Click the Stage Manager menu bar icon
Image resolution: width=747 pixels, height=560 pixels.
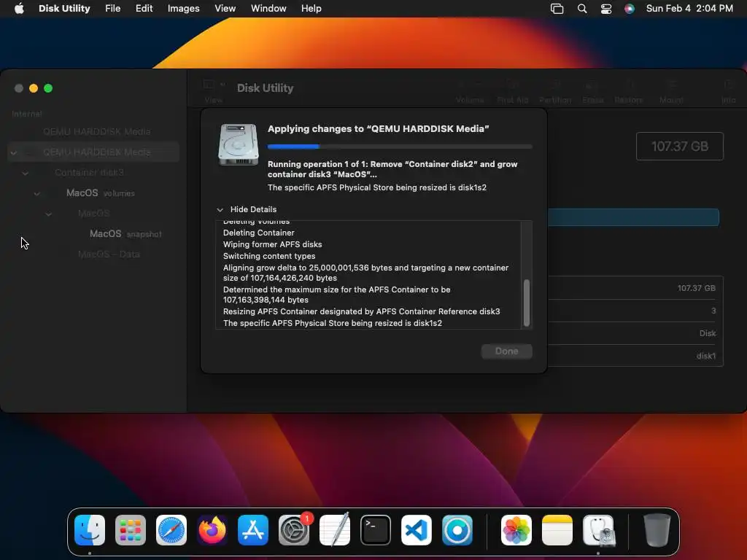557,9
